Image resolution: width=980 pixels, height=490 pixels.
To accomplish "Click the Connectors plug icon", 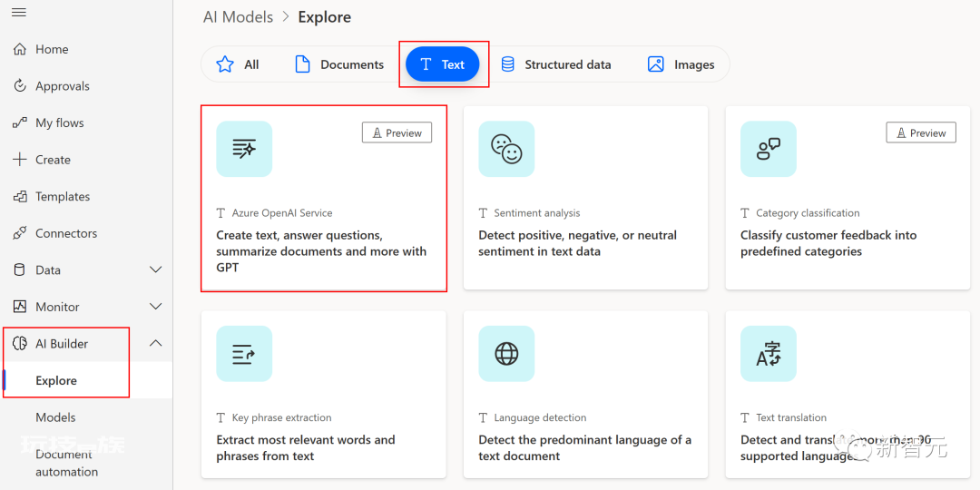I will coord(20,233).
